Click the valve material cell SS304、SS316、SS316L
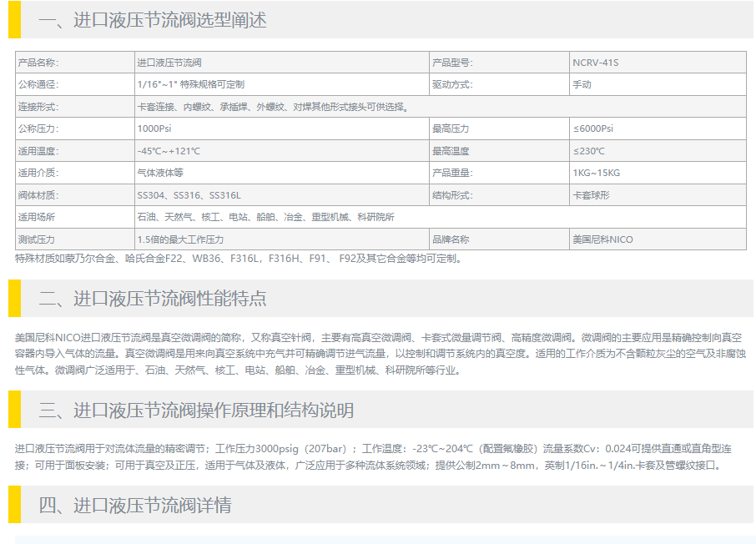Viewport: 756px width, 544px height. 189,195
